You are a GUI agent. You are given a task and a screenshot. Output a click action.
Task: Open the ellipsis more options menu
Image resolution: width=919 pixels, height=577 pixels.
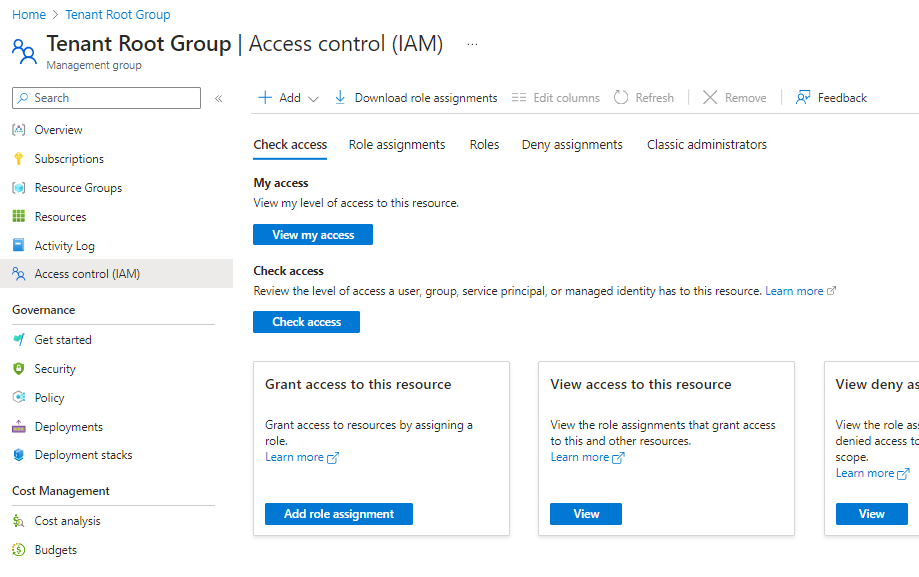point(472,44)
